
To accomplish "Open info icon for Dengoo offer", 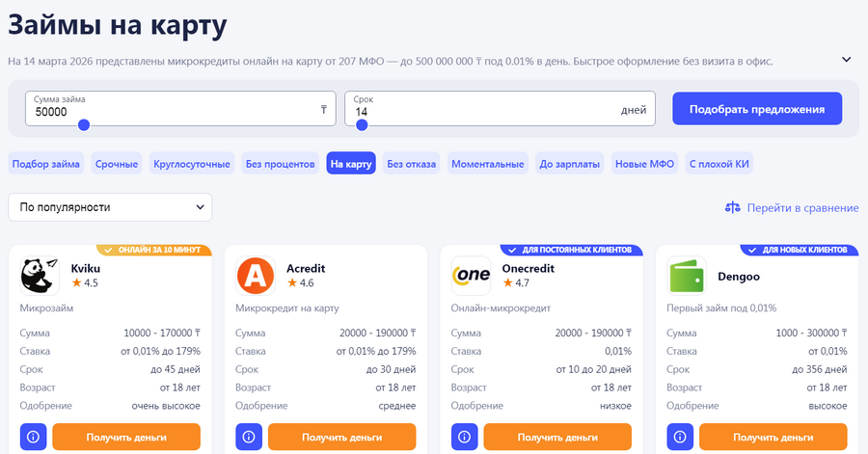I will [680, 437].
